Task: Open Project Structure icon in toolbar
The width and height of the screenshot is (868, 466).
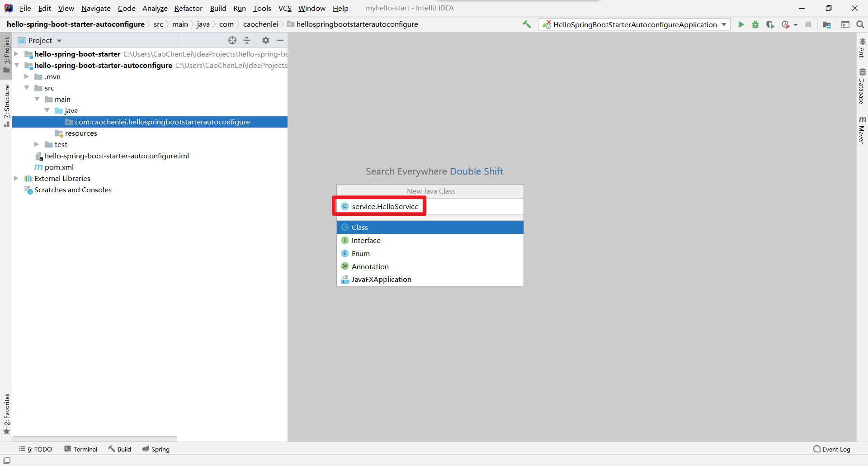Action: [827, 24]
